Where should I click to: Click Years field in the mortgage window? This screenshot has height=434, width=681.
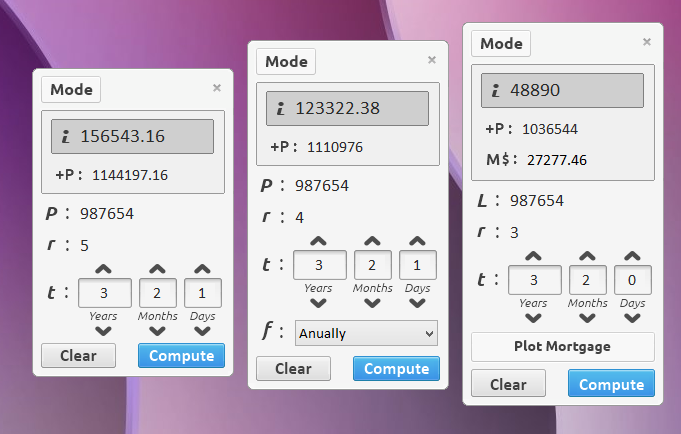pos(533,279)
